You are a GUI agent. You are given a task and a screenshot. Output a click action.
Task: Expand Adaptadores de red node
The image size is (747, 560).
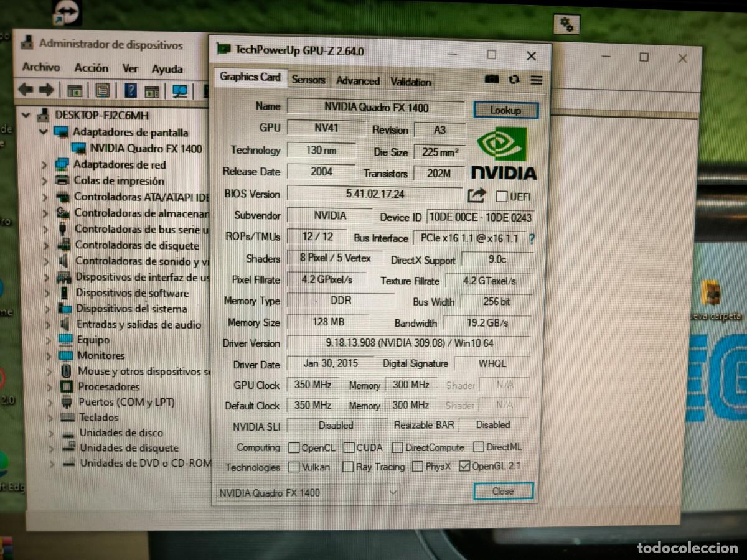[44, 165]
